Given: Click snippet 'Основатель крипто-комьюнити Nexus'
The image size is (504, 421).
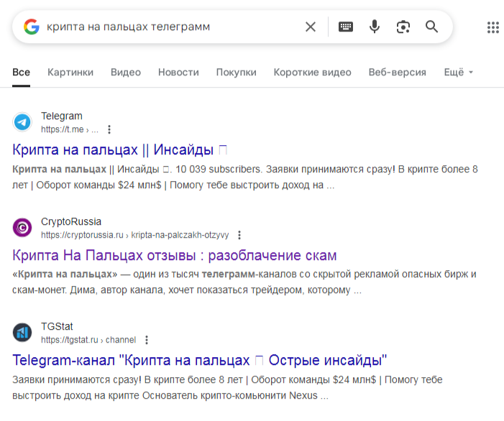Looking at the screenshot, I should (x=230, y=395).
